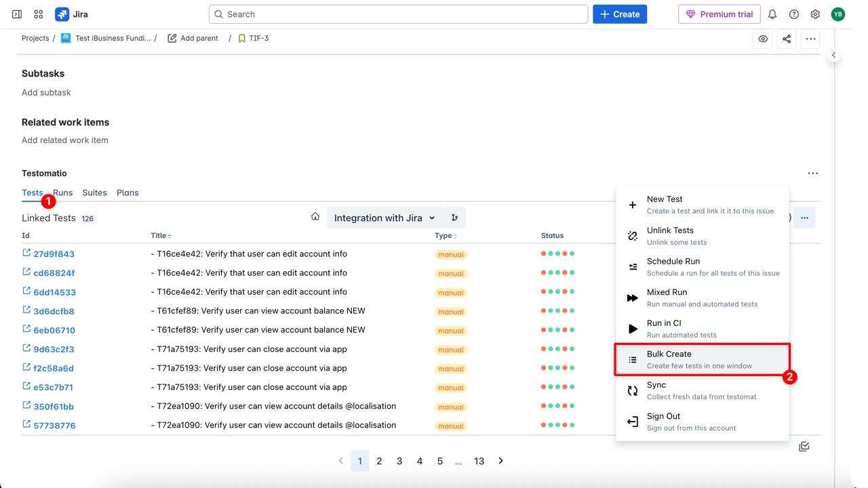Click the branch icon next to project dropdown
Image resolution: width=868 pixels, height=488 pixels.
point(454,218)
